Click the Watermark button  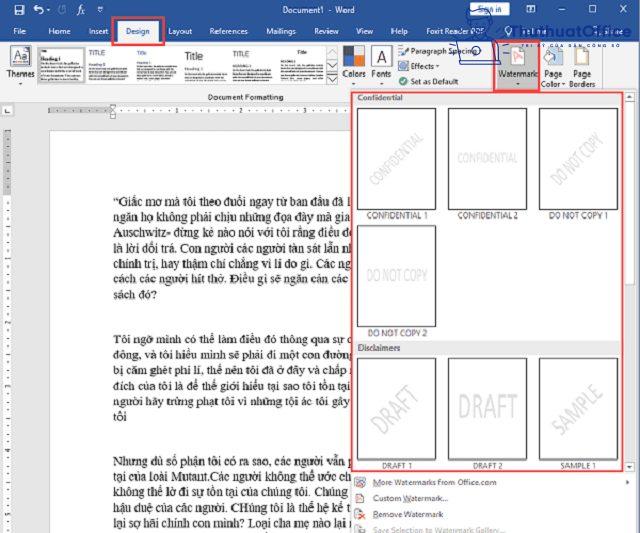coord(520,65)
